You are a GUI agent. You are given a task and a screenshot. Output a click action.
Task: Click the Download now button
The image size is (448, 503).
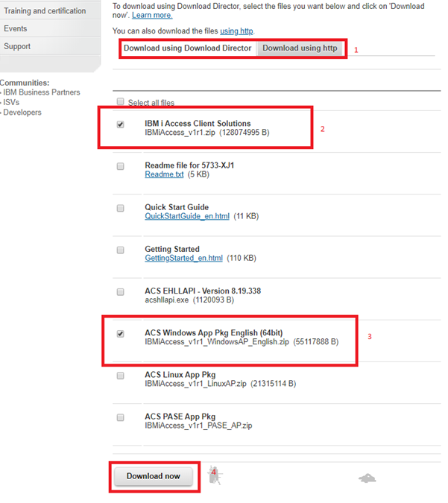(x=153, y=476)
